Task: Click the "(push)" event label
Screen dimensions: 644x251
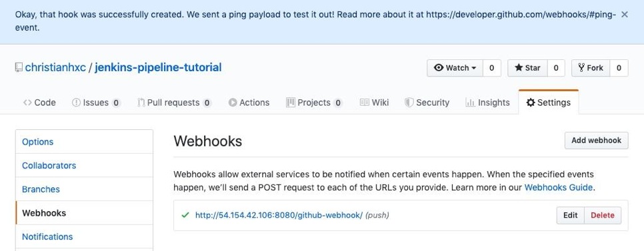Action: pyautogui.click(x=377, y=215)
